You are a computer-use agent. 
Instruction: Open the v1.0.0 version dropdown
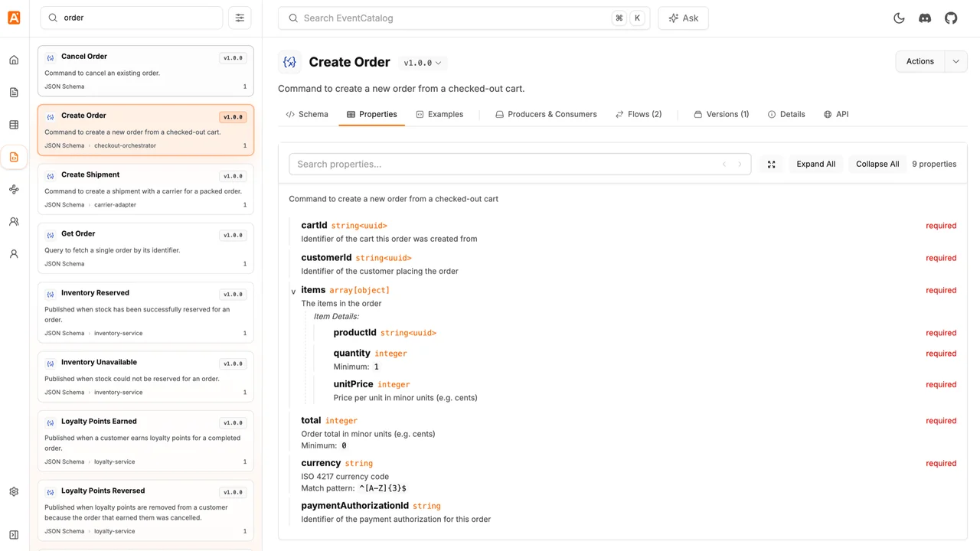pyautogui.click(x=423, y=63)
